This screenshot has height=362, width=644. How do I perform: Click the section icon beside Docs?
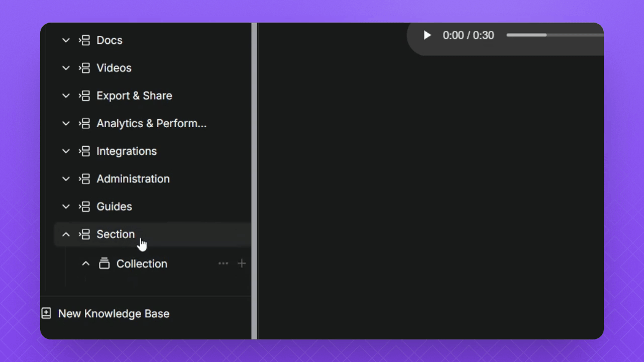pos(84,40)
